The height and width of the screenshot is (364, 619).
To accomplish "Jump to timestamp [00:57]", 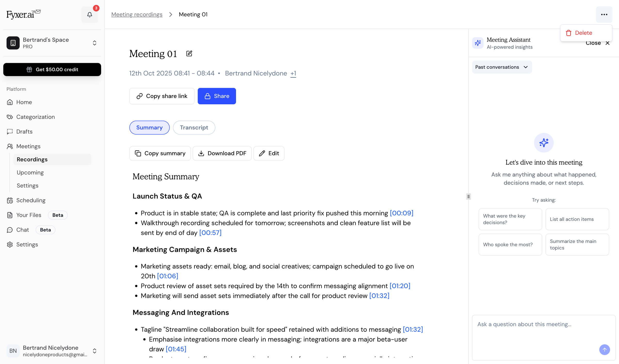I will point(210,233).
